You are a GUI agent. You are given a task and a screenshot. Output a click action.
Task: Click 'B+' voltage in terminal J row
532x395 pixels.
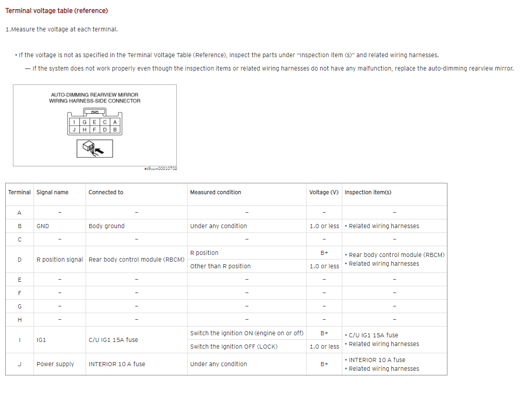324,364
